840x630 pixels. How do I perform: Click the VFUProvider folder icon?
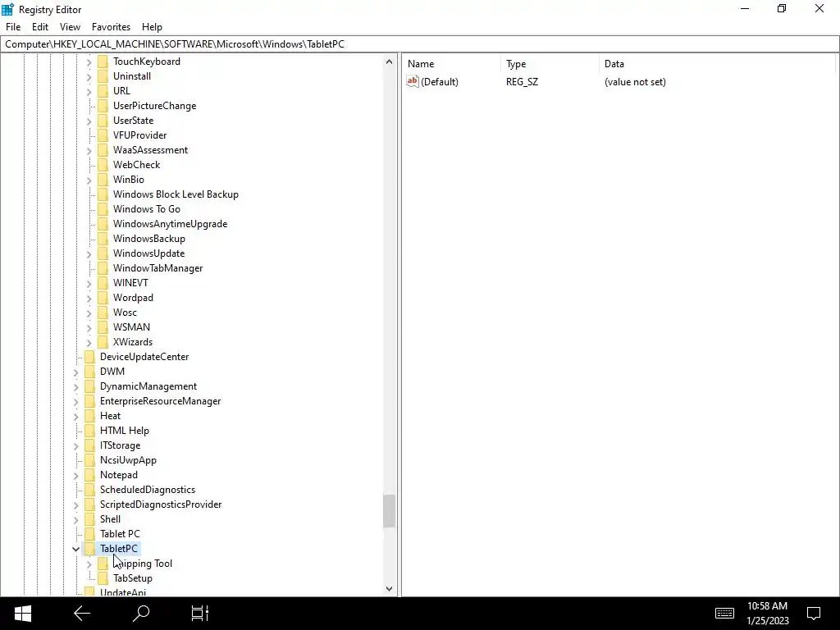pos(103,135)
